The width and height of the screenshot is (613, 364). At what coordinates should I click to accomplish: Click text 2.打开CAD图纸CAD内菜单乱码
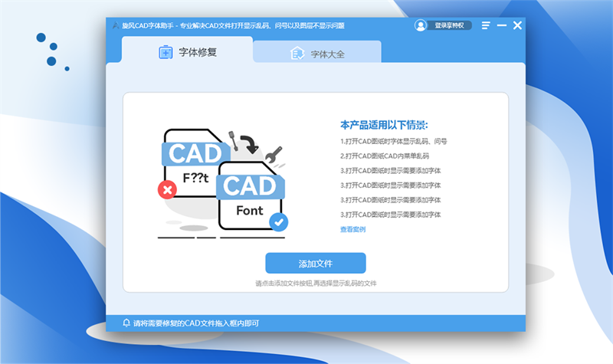click(x=385, y=156)
